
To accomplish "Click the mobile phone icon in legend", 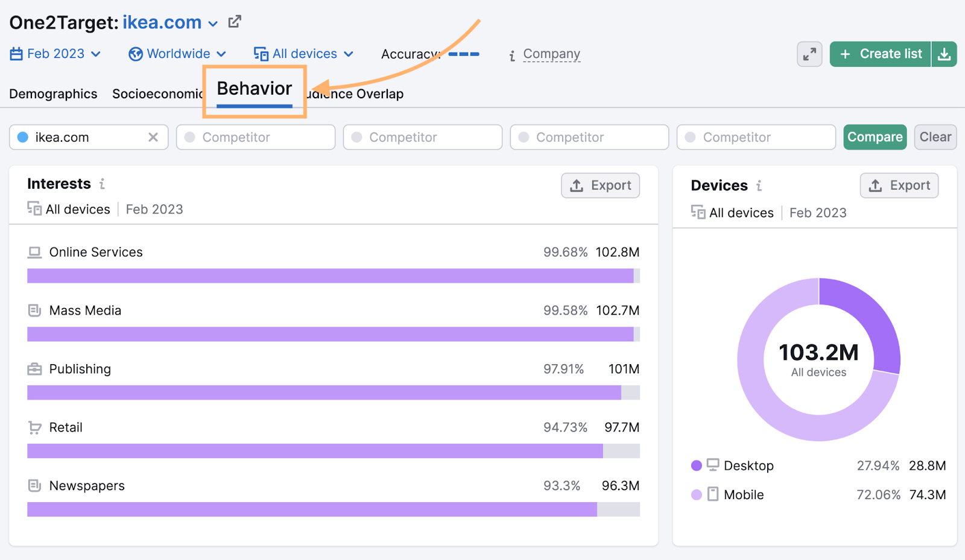I will click(713, 494).
